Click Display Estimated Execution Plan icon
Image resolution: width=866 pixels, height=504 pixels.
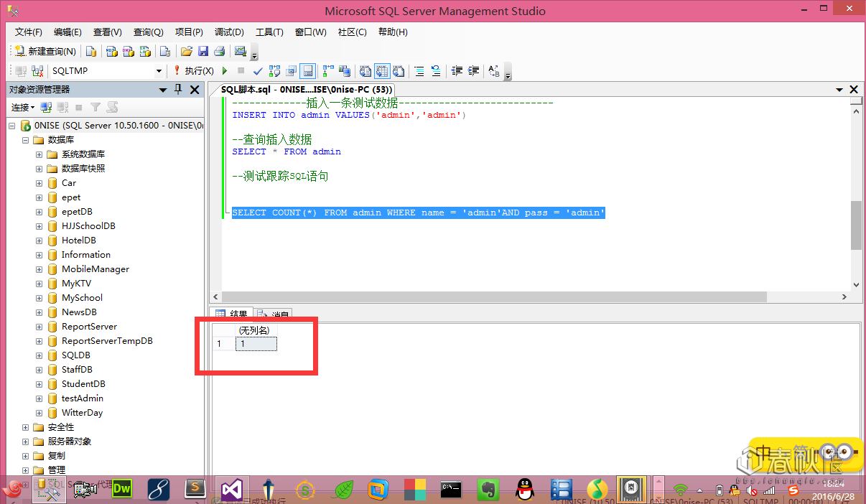coord(275,71)
